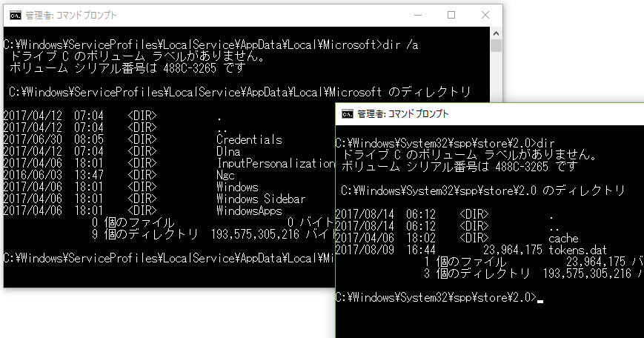Screen dimensions: 644x338
Task: Click the <DIR> marker in the Dlna row
Action: 142,151
